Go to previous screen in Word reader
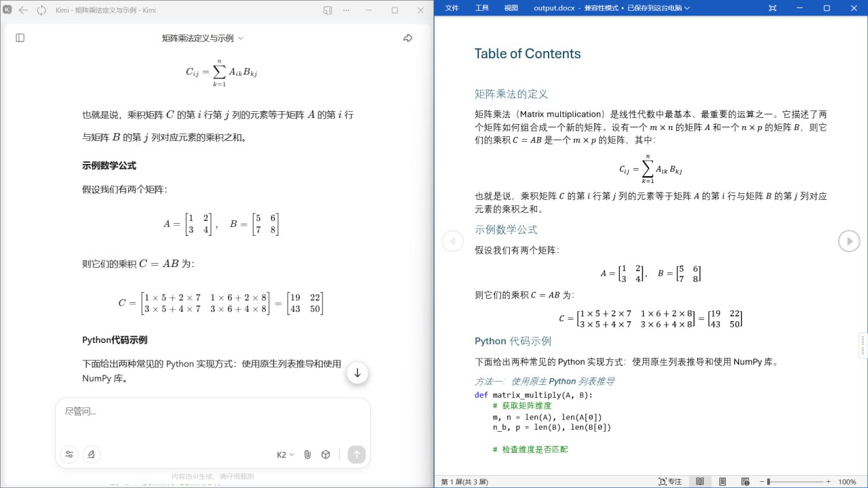 tap(452, 241)
